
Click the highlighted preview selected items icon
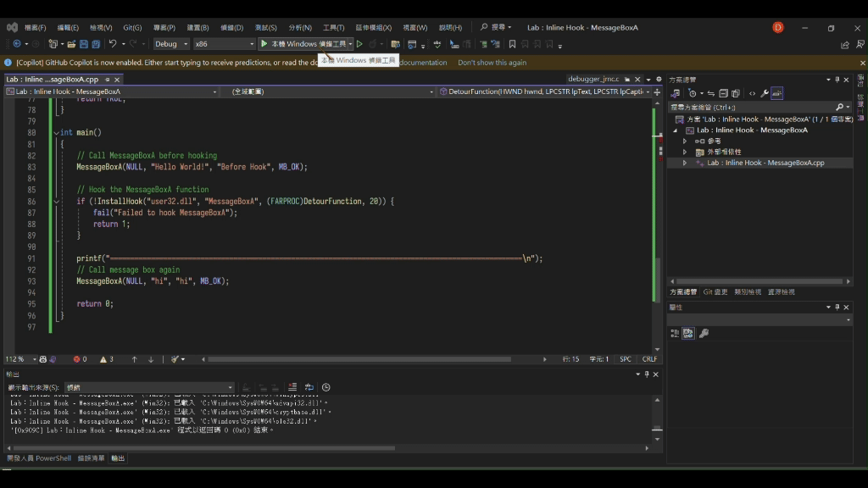point(777,93)
